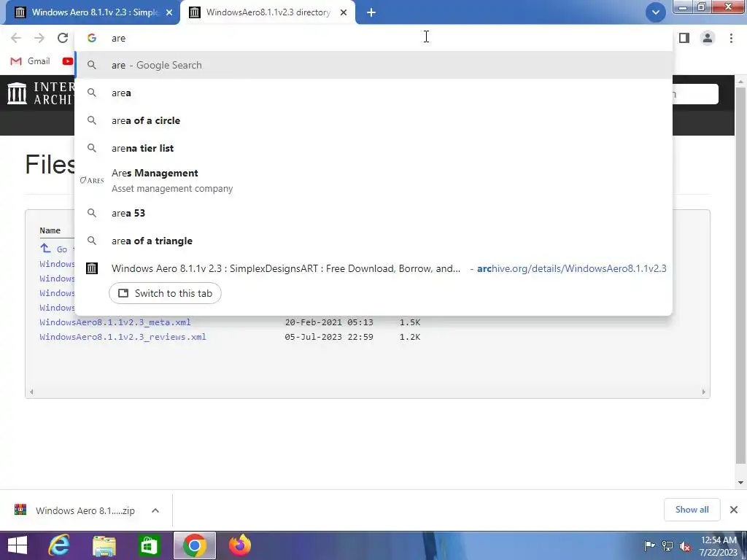This screenshot has height=560, width=747.
Task: Open the downloaded Windows Aero 8.1 zip
Action: point(75,510)
